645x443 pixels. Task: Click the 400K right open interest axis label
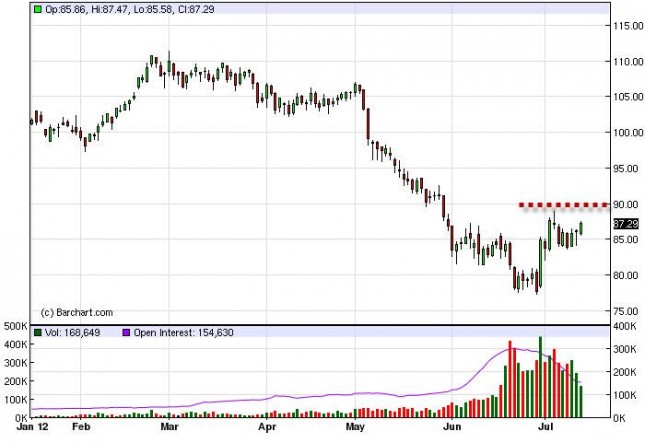(x=625, y=327)
